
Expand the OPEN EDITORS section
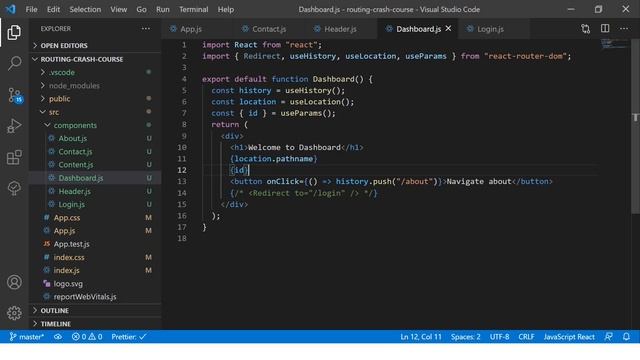[95, 45]
